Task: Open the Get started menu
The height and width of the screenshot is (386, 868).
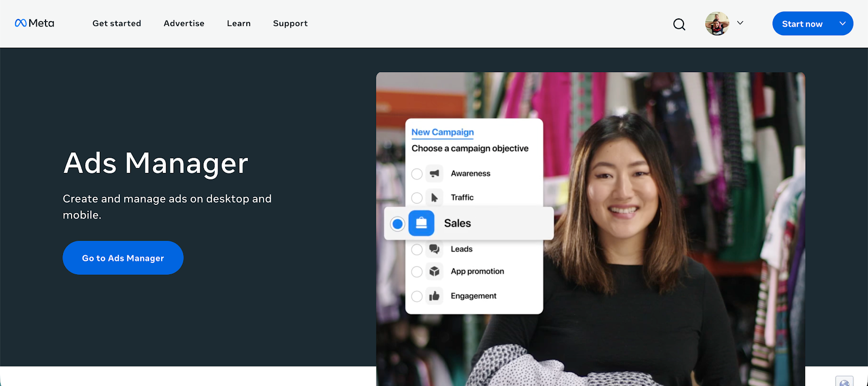Action: pyautogui.click(x=117, y=23)
